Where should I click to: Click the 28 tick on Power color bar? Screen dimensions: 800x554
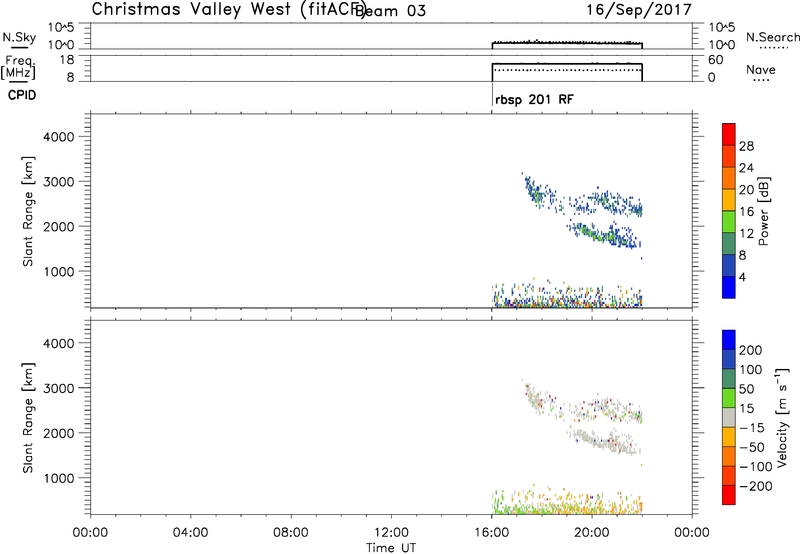(x=746, y=146)
